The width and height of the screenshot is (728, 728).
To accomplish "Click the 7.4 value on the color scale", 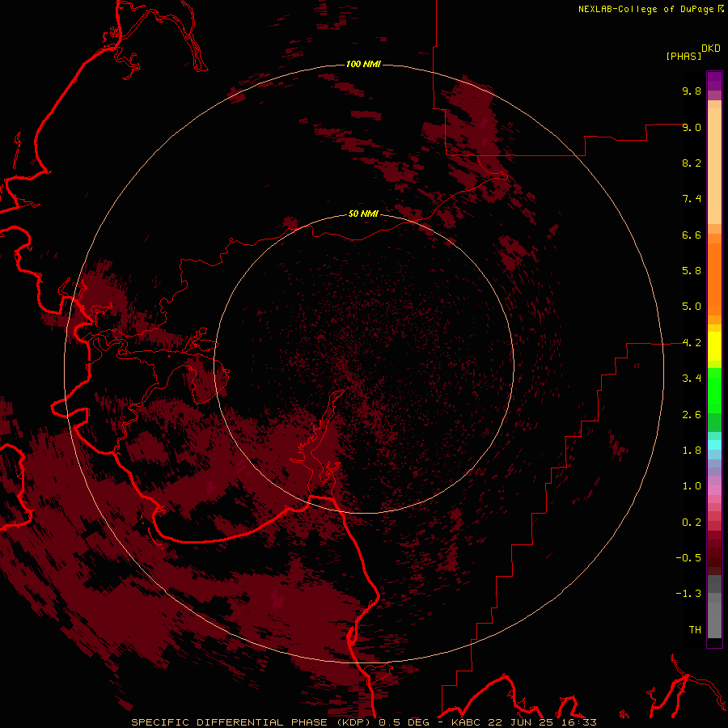I will point(692,199).
